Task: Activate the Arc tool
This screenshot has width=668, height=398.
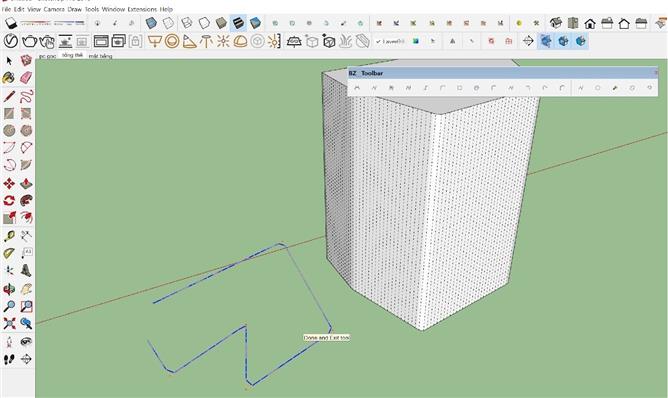Action: coord(9,148)
